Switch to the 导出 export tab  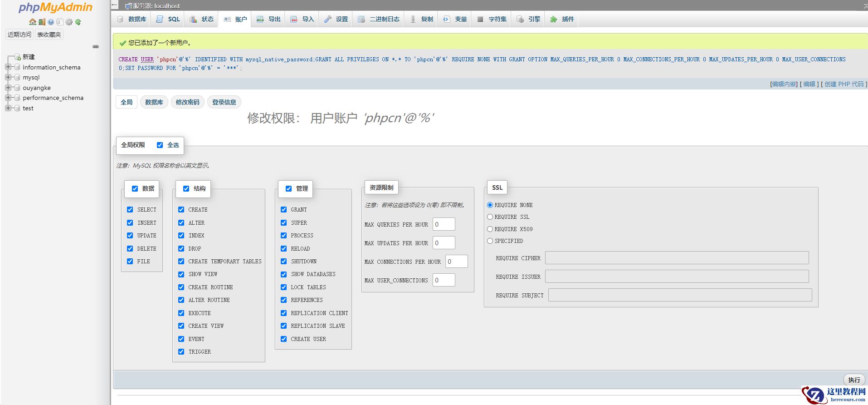tap(269, 19)
